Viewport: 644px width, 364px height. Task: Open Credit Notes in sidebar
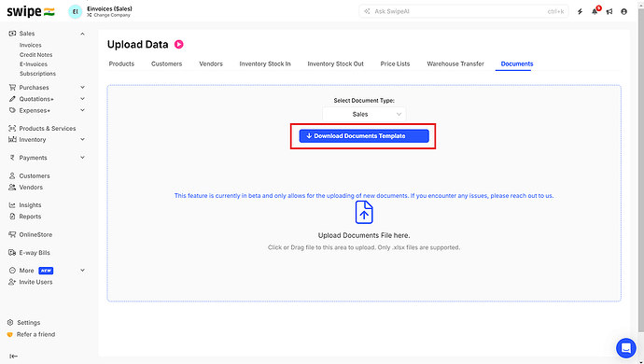pyautogui.click(x=35, y=55)
